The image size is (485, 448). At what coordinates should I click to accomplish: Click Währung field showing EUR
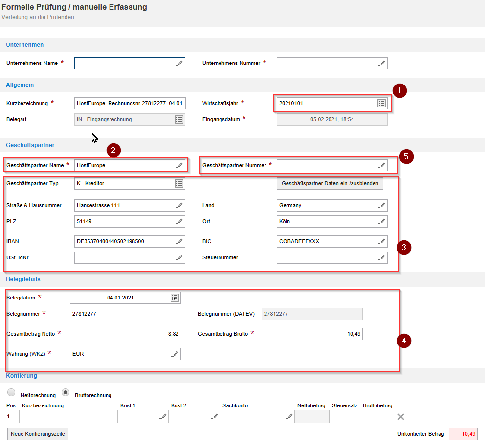tap(125, 354)
